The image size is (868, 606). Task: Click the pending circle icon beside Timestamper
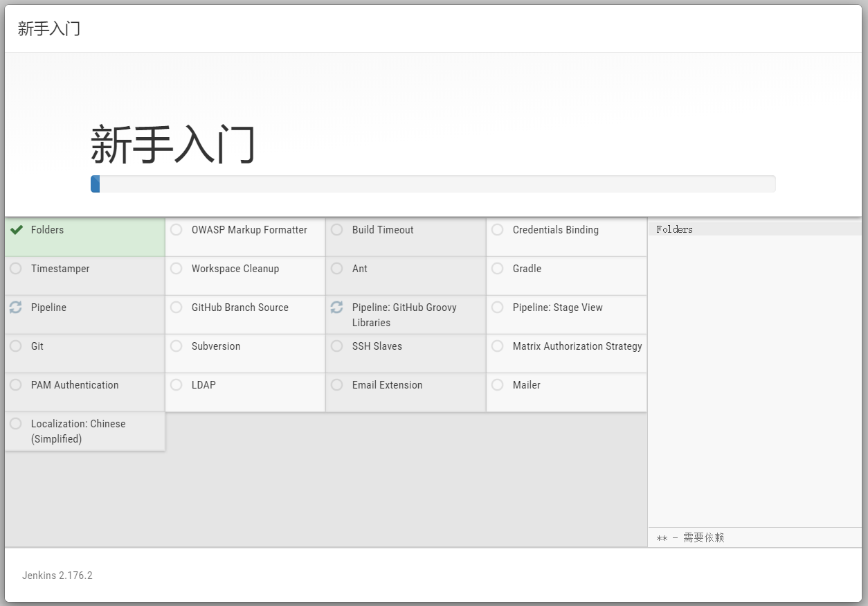[15, 269]
